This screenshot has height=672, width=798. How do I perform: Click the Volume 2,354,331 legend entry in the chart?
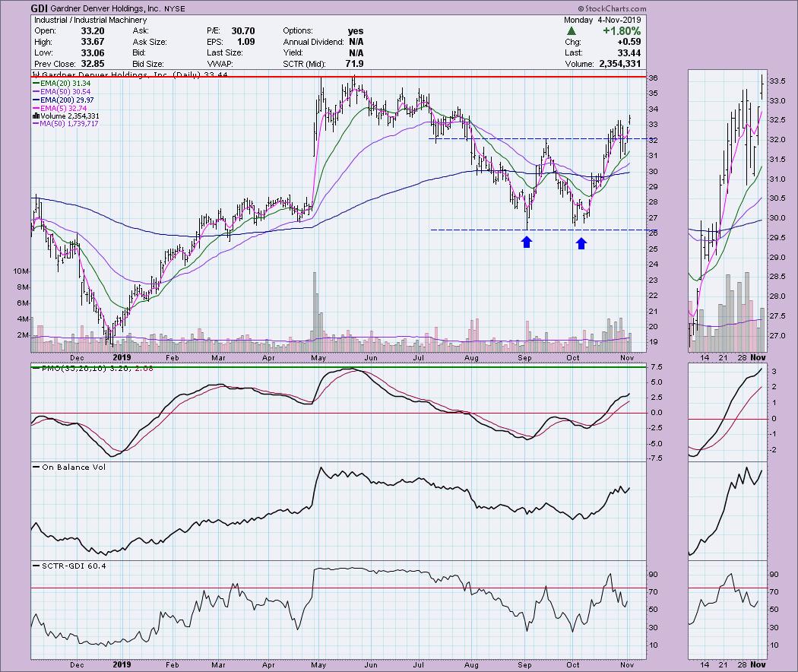tap(65, 116)
